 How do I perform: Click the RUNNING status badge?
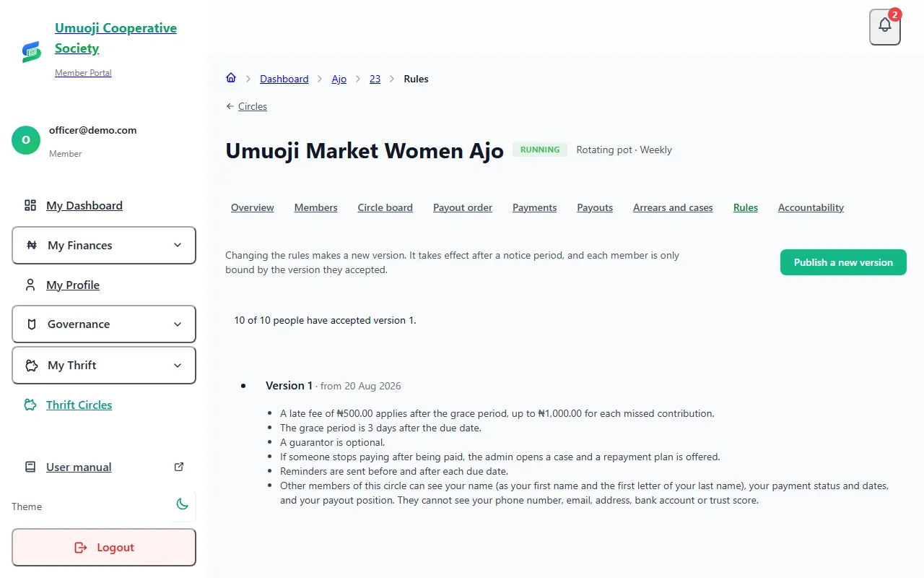coord(540,150)
